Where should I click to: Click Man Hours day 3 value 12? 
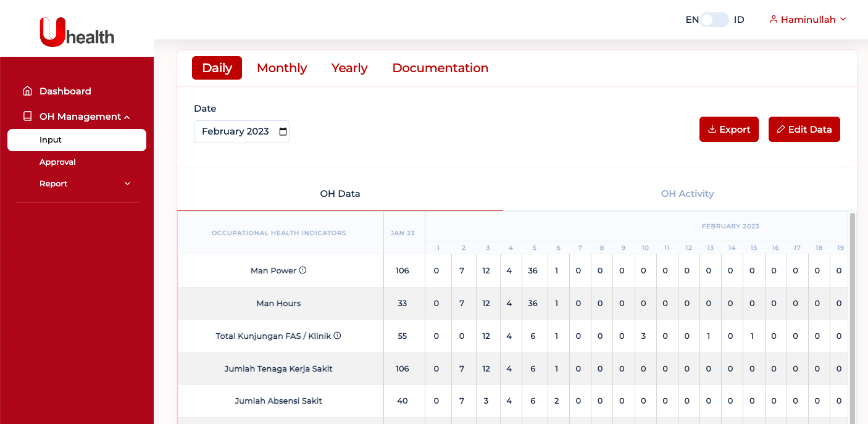[486, 303]
